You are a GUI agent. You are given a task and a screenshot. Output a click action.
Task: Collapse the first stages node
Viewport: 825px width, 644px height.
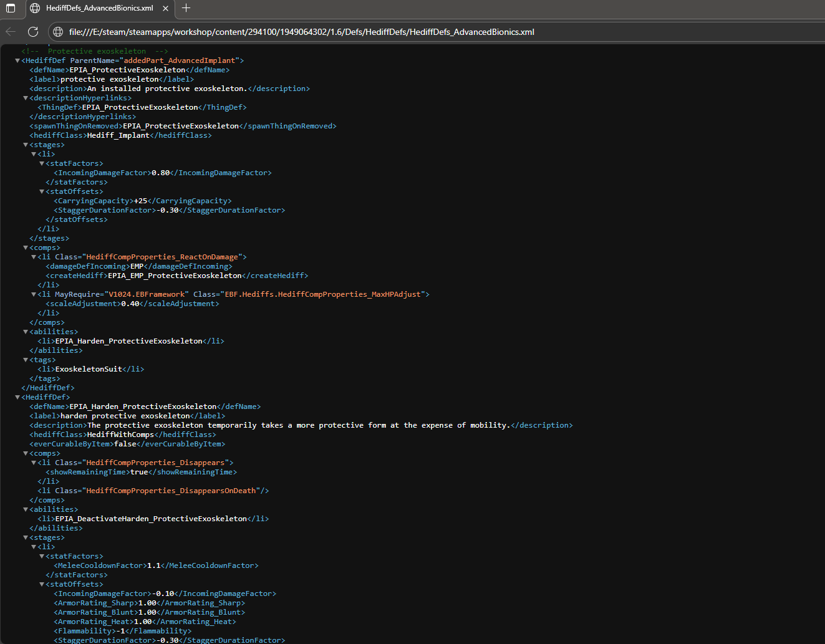point(26,145)
